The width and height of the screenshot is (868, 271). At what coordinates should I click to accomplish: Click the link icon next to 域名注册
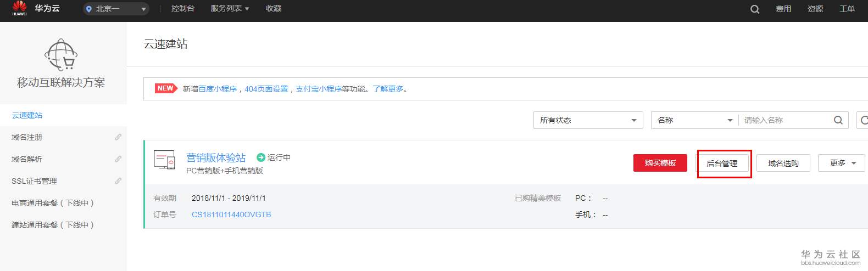(118, 137)
